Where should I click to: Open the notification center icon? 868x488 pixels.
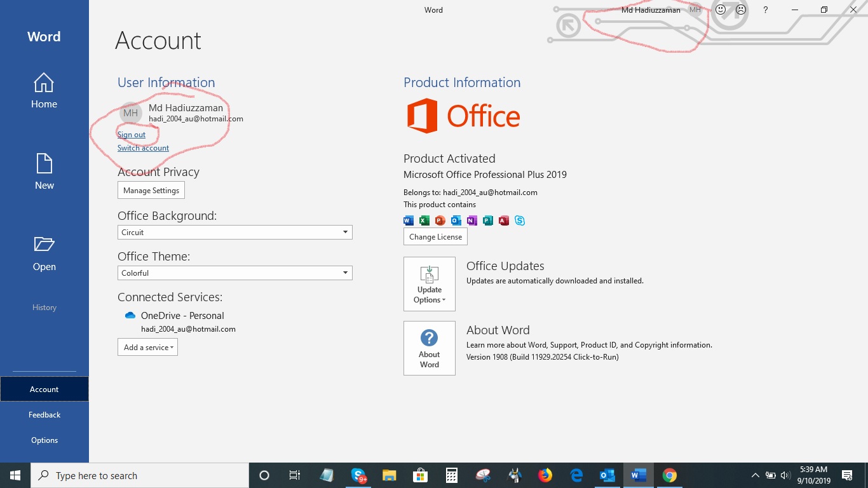pos(847,475)
